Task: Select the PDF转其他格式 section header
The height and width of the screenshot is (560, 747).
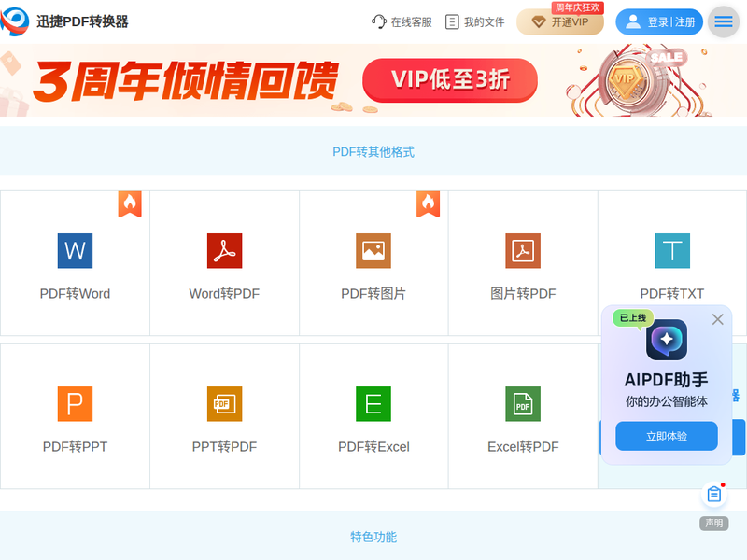Action: (x=373, y=151)
